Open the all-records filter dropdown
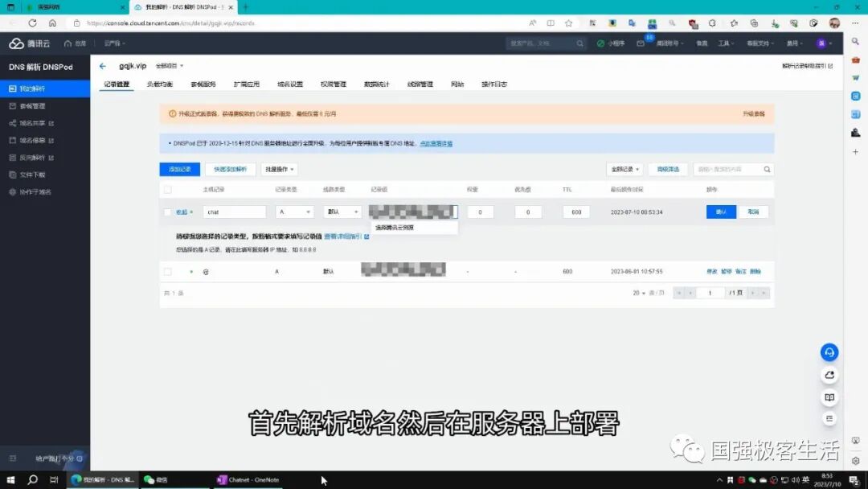This screenshot has height=489, width=868. [625, 170]
